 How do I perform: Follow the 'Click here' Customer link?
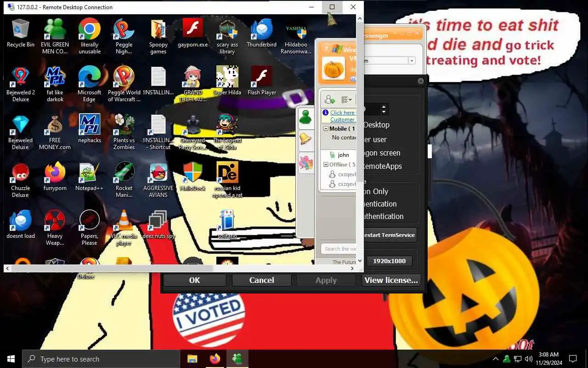click(x=342, y=116)
